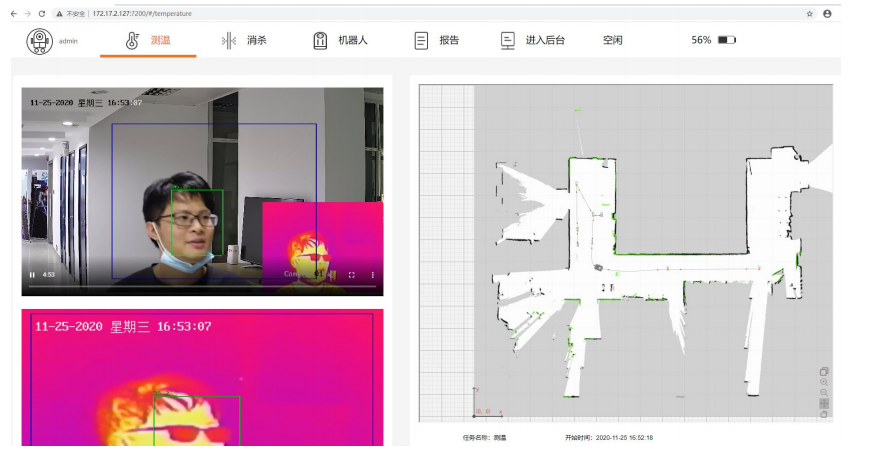
Task: Open the 测温 temperature tab
Action: click(x=148, y=40)
